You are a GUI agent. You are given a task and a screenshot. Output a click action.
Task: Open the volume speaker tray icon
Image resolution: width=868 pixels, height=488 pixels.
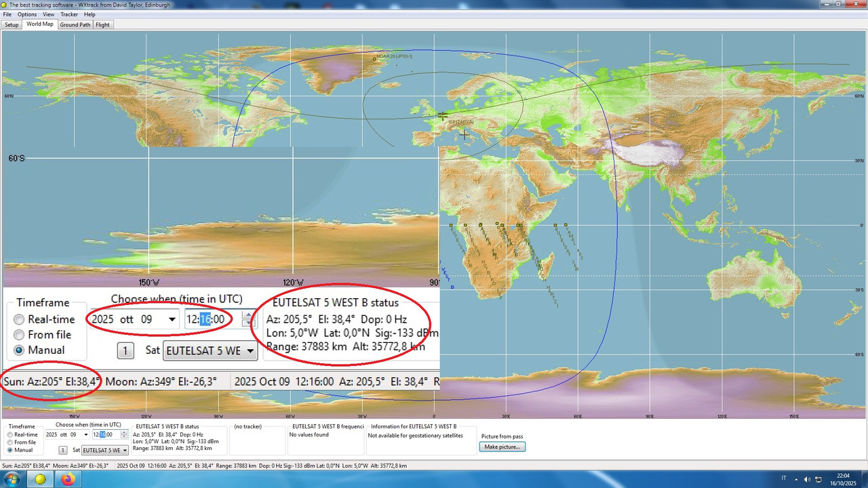807,479
